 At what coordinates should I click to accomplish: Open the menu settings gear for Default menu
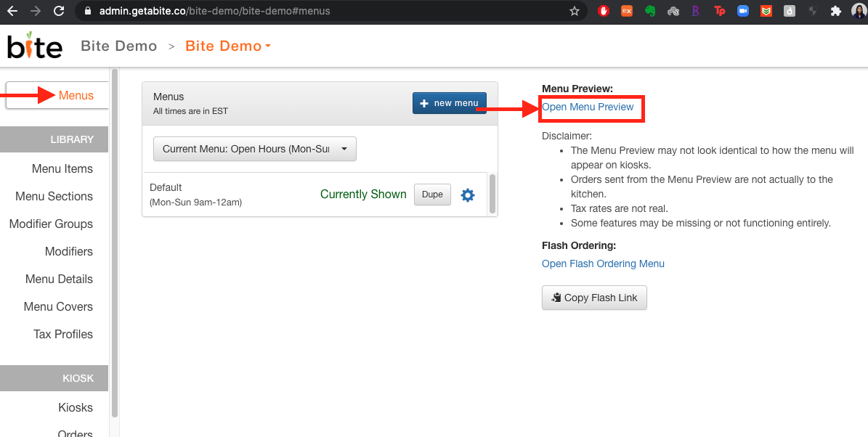467,195
